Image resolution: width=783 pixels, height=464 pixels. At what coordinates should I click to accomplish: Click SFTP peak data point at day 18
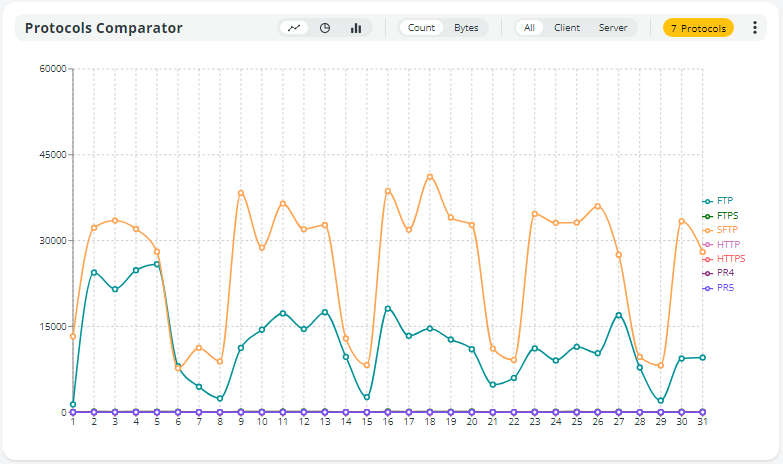click(x=430, y=177)
